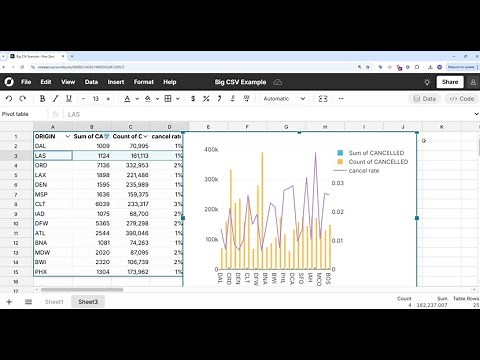Undo the last action
This screenshot has height=360, width=480.
tap(9, 99)
